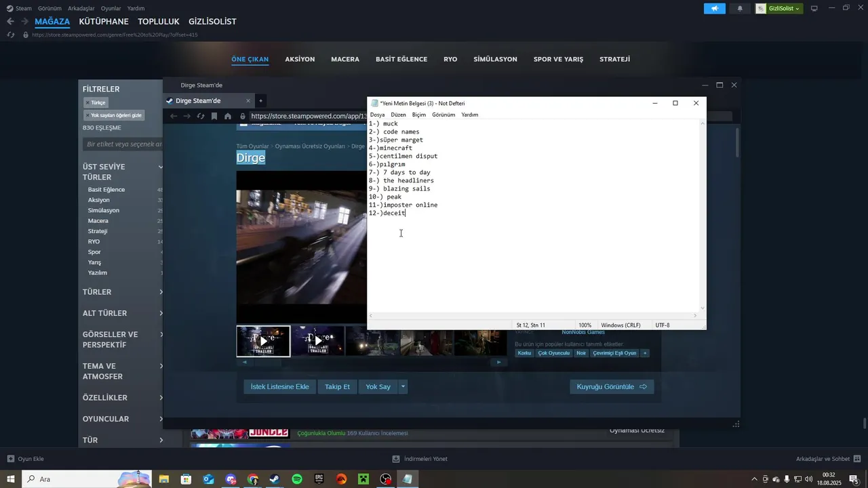Screen dimensions: 868x488
Task: Select Basit Eğlence genre filter
Action: click(106, 190)
